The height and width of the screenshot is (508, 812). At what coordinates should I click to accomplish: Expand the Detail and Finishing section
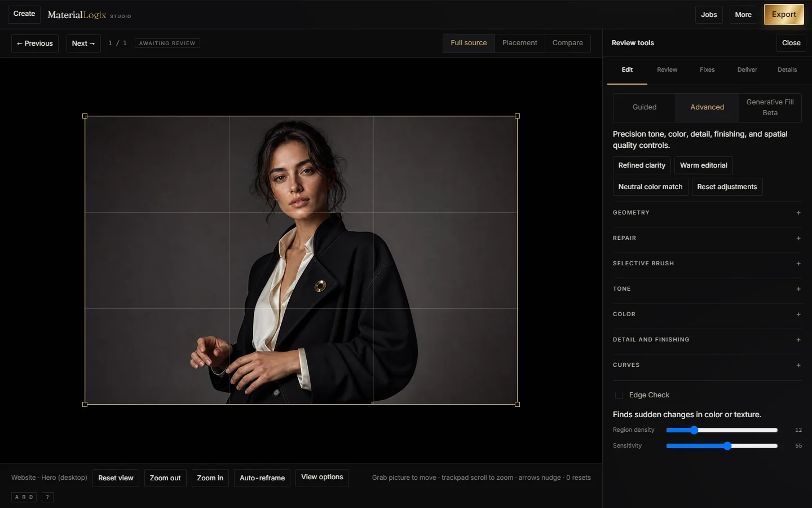(x=707, y=340)
